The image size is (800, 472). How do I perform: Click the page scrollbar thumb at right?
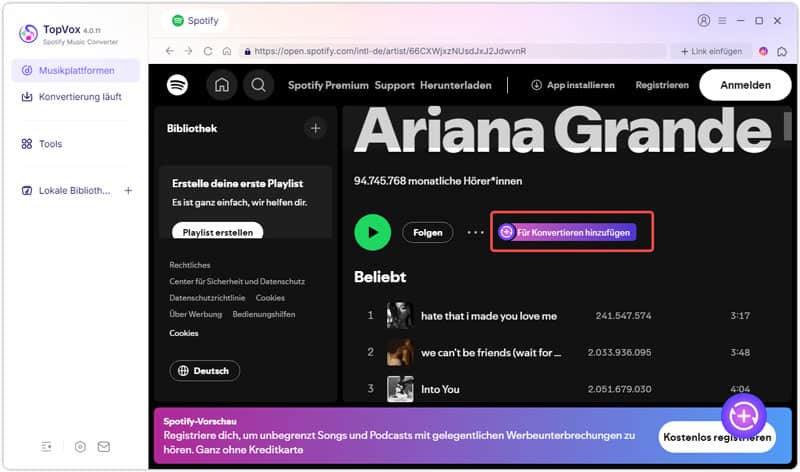point(788,125)
